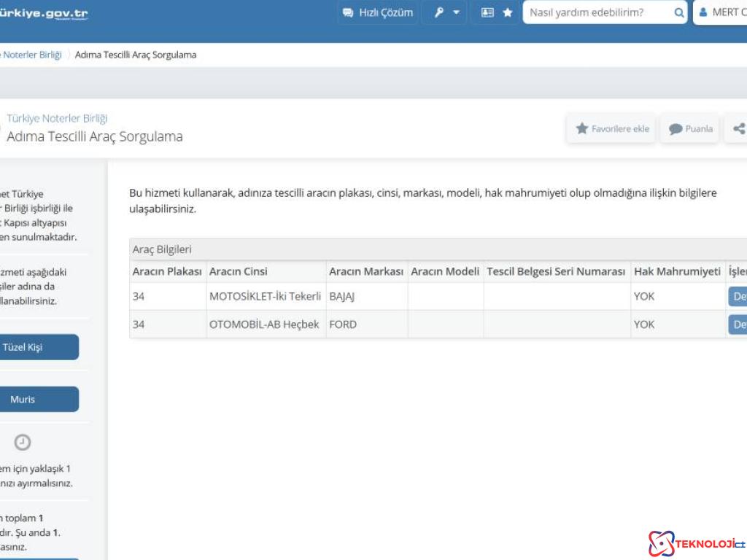
Task: Click the share icon near Puanla
Action: click(x=739, y=128)
